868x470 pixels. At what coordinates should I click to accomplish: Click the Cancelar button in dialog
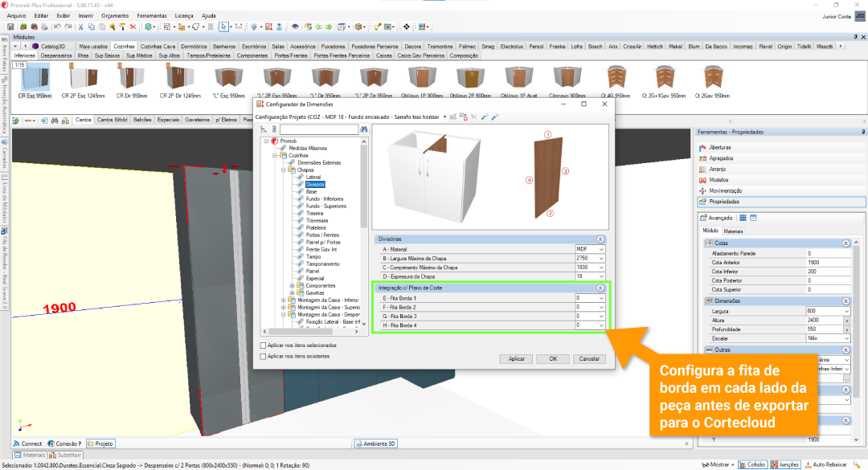[x=589, y=358]
